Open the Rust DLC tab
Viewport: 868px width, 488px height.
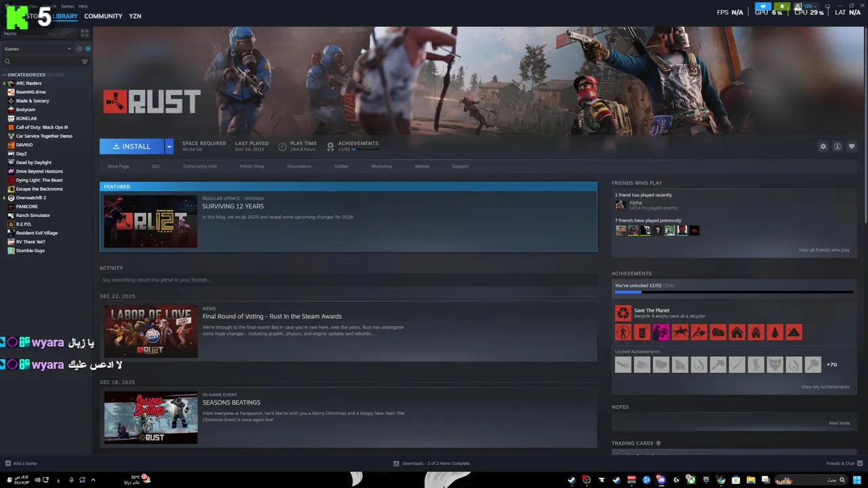tap(156, 166)
